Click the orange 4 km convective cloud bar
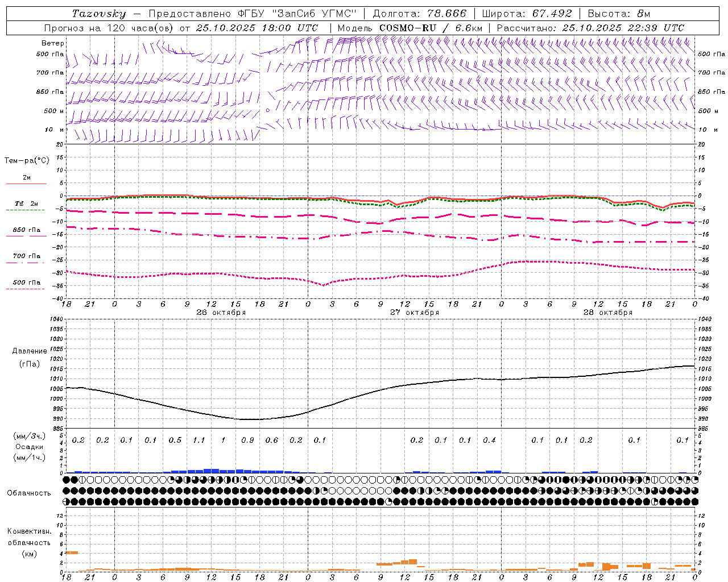Image resolution: width=728 pixels, height=582 pixels. [x=72, y=552]
